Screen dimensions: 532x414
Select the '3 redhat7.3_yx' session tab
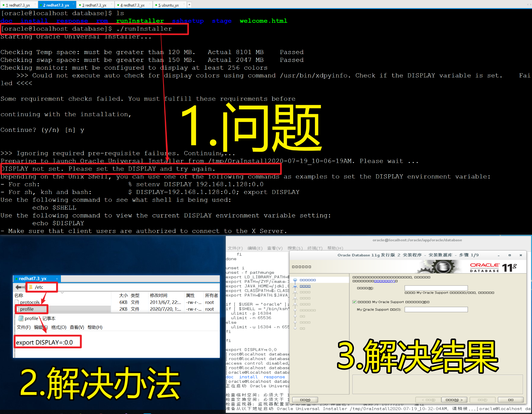[x=94, y=5]
